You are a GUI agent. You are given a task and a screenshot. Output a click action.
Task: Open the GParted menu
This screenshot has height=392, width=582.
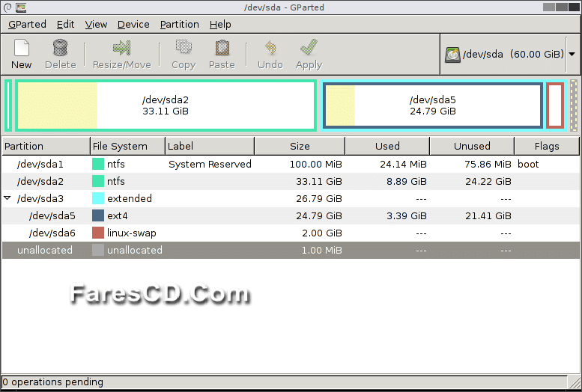(27, 25)
